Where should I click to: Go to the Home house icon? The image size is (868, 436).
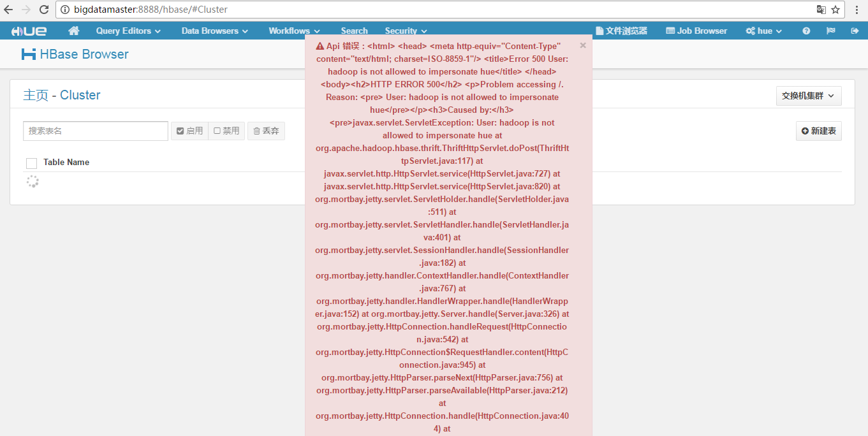pyautogui.click(x=73, y=31)
